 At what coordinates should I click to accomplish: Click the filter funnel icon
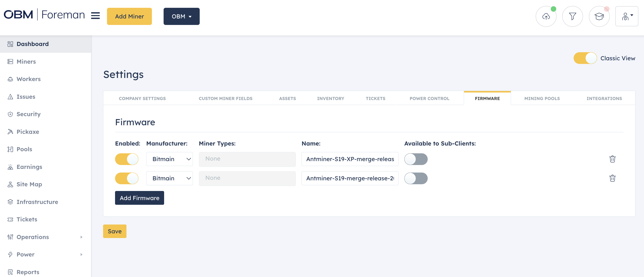[x=573, y=16]
